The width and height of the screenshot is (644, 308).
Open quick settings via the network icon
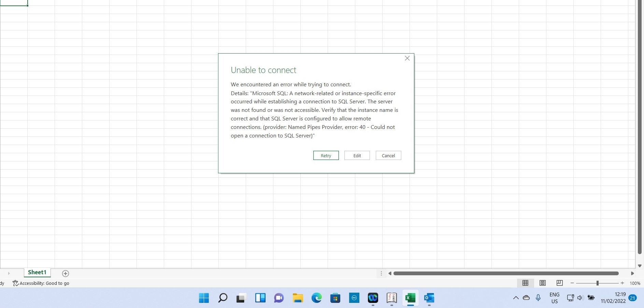[570, 297]
